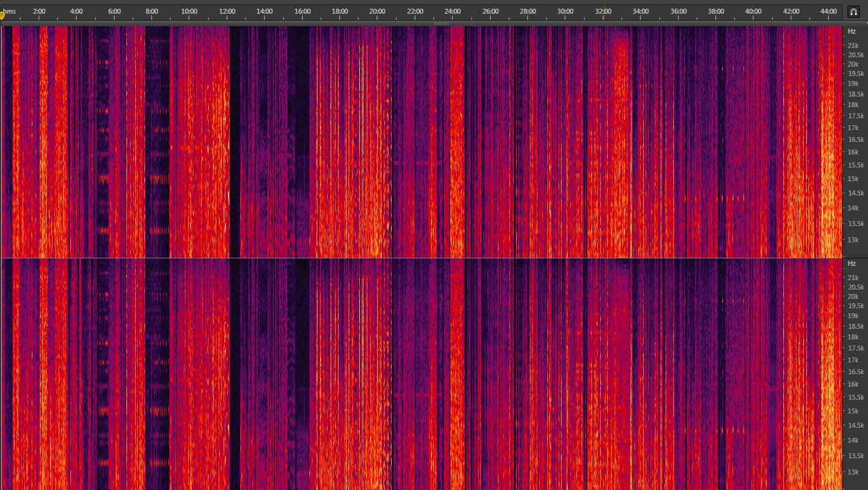The width and height of the screenshot is (868, 490).
Task: Click 13k on lower channel frequency scale
Action: tap(853, 472)
